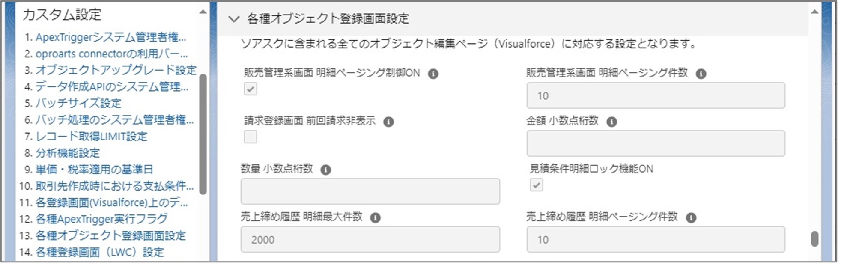Image resolution: width=868 pixels, height=265 pixels.
Task: Click scroll-up arrow in カスタム設定 sidebar
Action: 202,12
